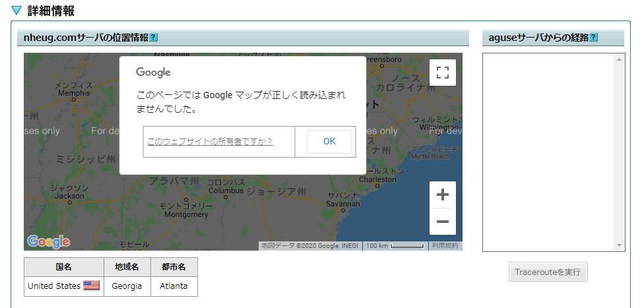Select the Atlanta table cell
Viewport: 644px width, 308px height.
174,286
